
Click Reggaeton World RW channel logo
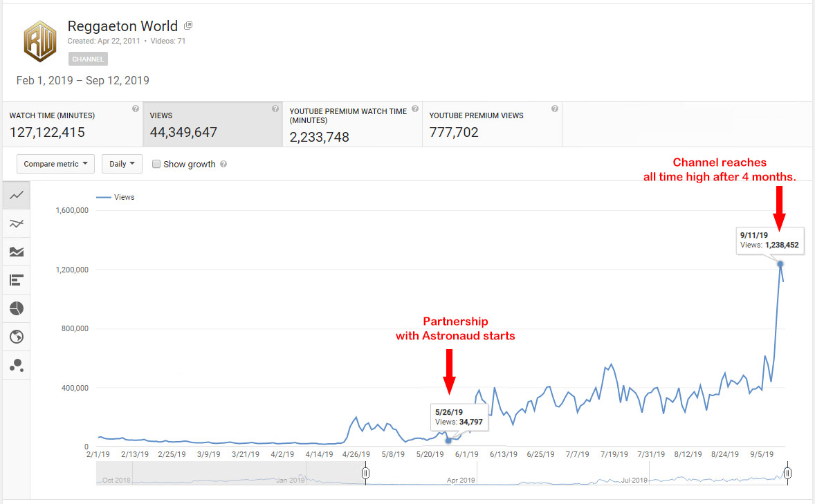click(40, 41)
